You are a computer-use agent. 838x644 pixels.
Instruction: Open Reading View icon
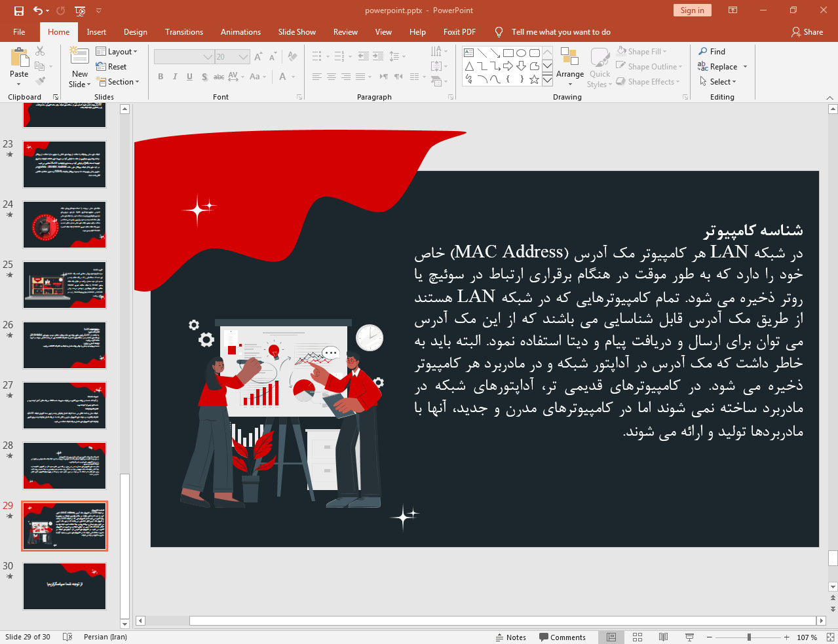663,637
